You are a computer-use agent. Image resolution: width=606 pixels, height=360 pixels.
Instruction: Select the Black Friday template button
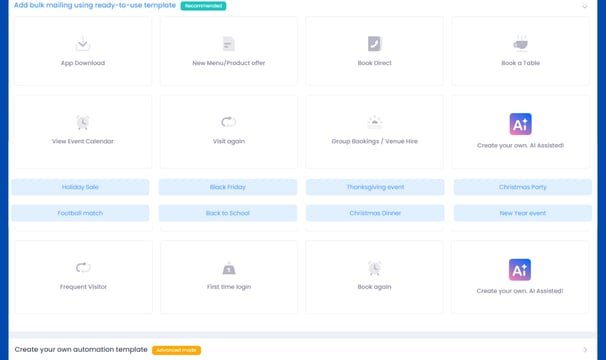tap(228, 187)
